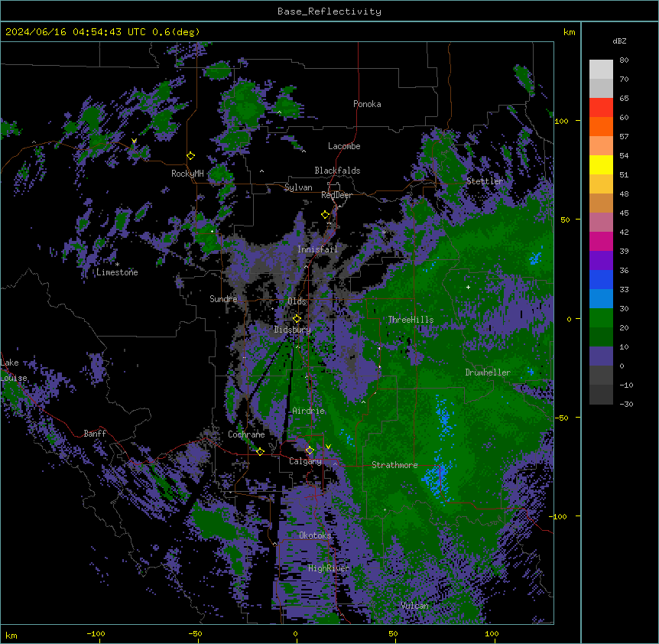Screen dimensions: 659x644
Task: Click the 0 tick on the bottom axis
Action: click(x=295, y=633)
